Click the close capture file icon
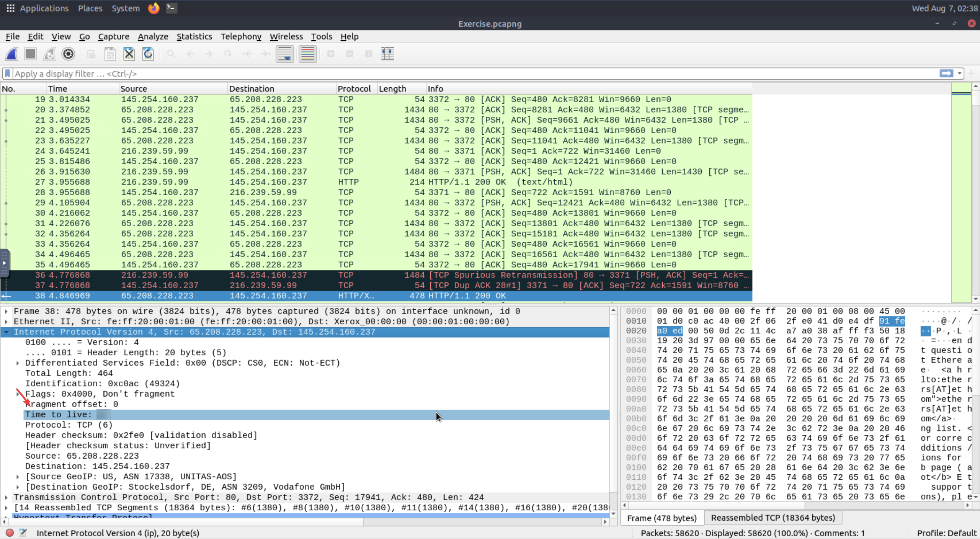Image resolution: width=980 pixels, height=539 pixels. (129, 54)
